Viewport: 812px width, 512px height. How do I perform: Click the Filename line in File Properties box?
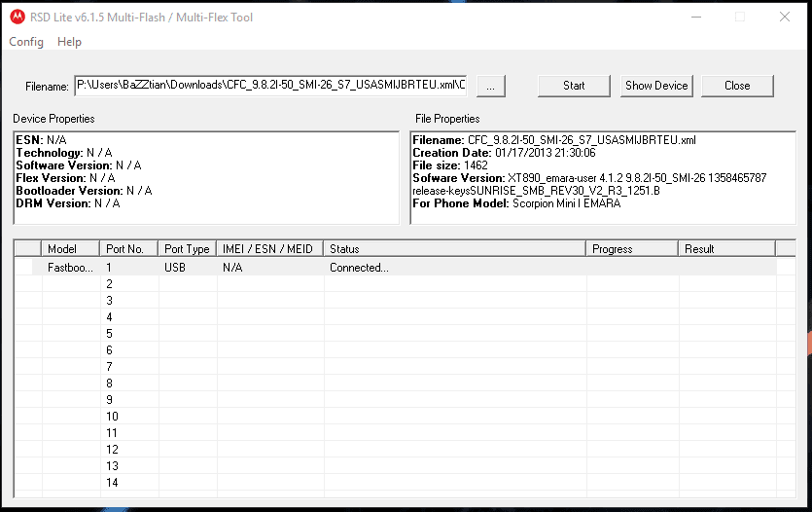pos(554,140)
